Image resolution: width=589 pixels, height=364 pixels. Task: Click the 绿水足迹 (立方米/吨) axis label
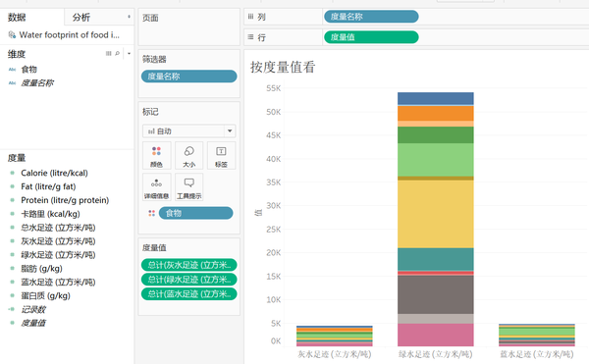(x=435, y=354)
